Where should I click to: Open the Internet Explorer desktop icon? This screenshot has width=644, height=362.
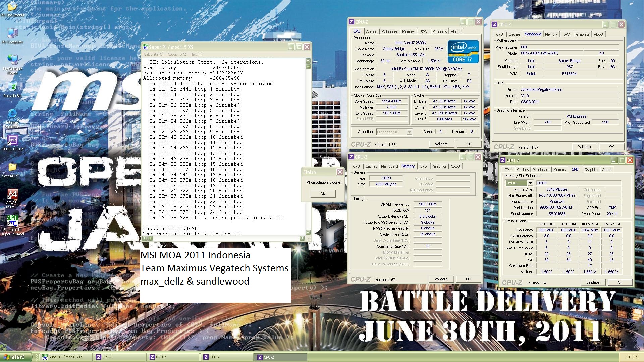(x=12, y=114)
